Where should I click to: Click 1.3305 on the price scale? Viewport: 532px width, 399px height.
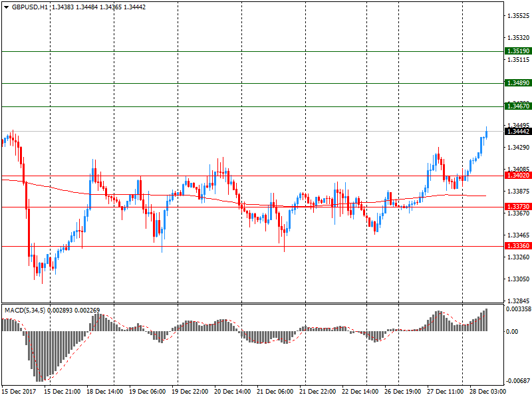click(x=517, y=279)
